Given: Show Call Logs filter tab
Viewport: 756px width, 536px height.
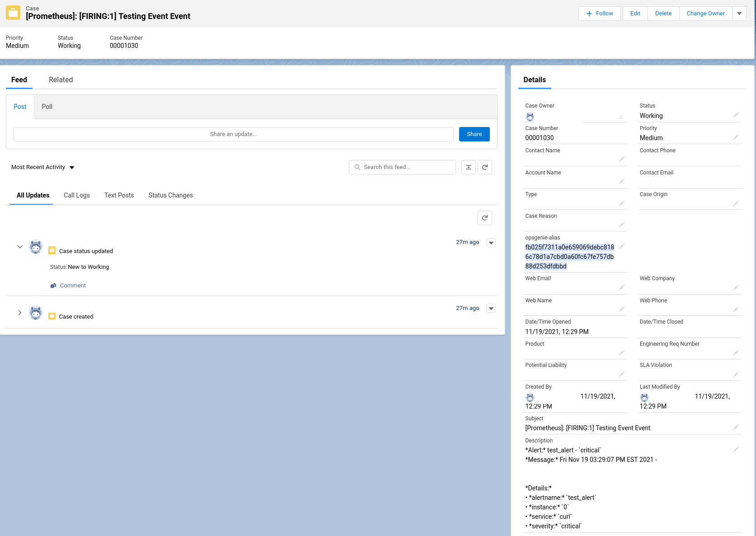Looking at the screenshot, I should click(77, 195).
